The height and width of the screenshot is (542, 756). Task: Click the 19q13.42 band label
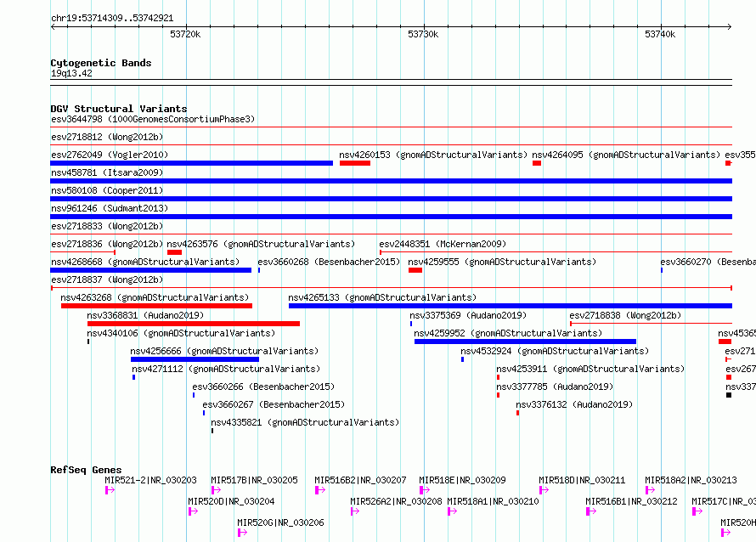pos(71,73)
